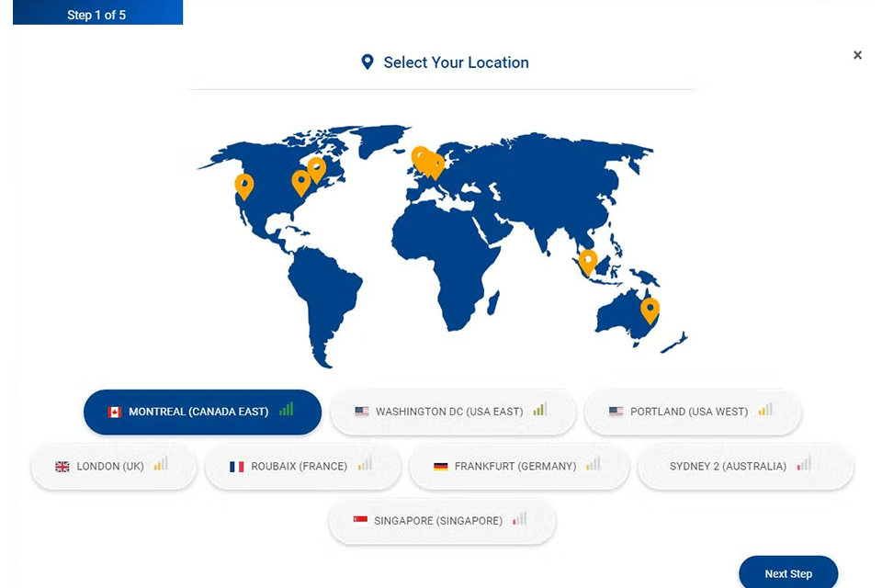Click Washington DC signal strength bars

[x=540, y=409]
